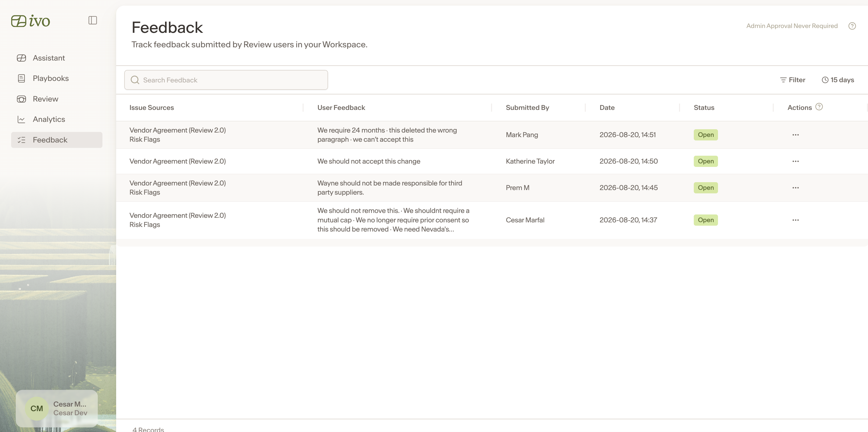Click the ivo logo
868x432 pixels.
tap(30, 21)
